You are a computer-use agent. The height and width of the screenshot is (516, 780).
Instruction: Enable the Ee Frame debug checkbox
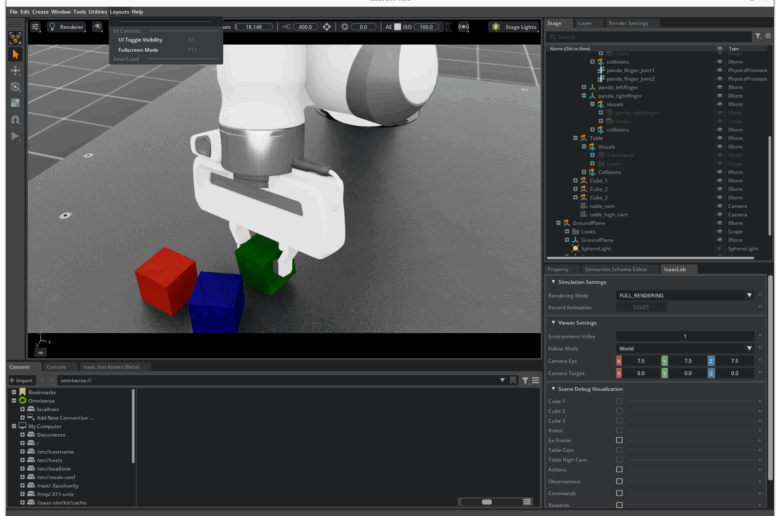[619, 440]
